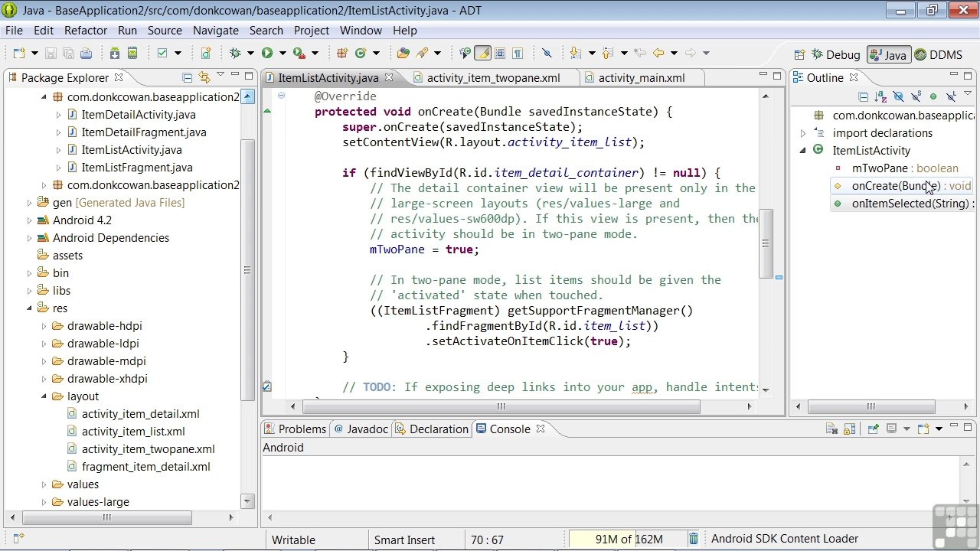Toggle Show Whitespace Characters
Image resolution: width=980 pixels, height=551 pixels.
518,53
